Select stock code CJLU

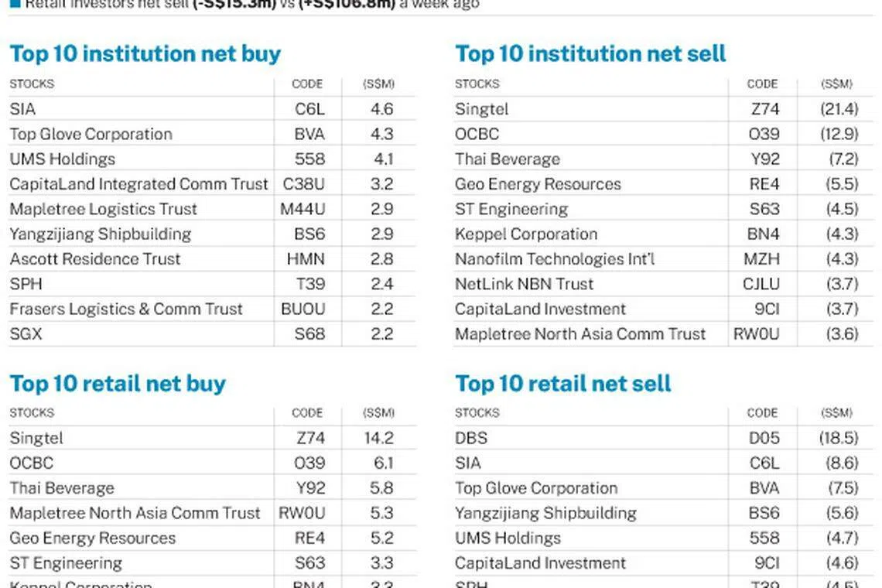click(761, 284)
